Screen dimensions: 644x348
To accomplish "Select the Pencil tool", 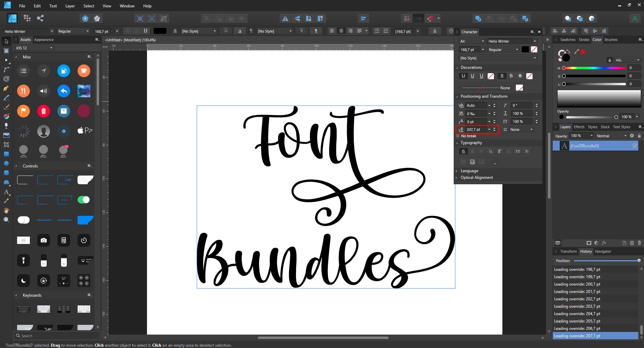I will pyautogui.click(x=6, y=98).
